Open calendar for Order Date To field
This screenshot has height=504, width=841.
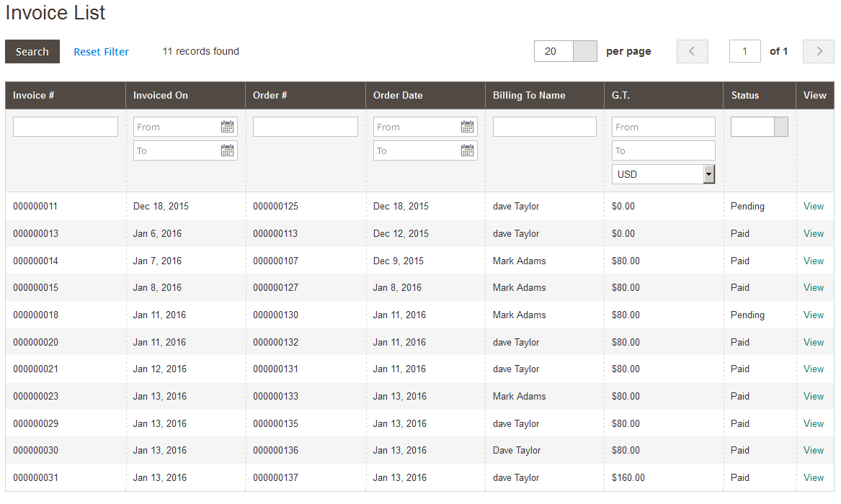(x=468, y=150)
